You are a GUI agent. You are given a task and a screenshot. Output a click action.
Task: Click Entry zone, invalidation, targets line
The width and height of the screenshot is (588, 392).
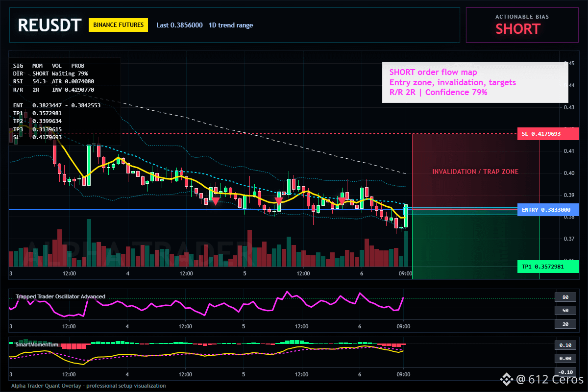[453, 82]
